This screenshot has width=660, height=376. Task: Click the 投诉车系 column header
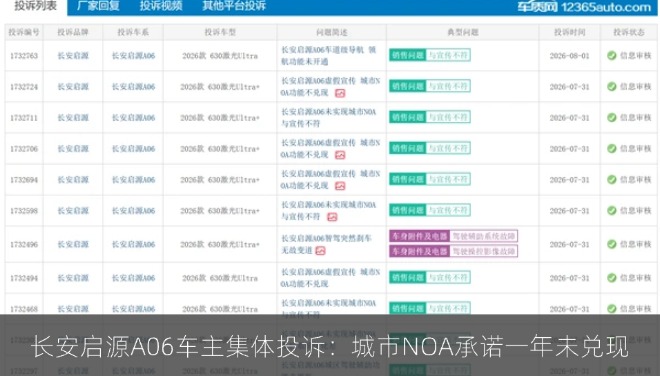(x=133, y=32)
